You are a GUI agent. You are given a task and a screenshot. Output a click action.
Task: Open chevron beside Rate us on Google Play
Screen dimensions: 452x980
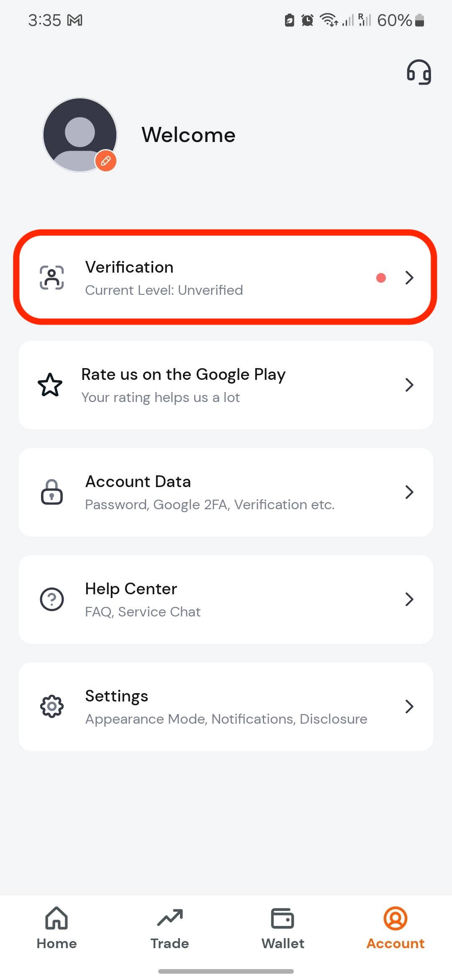(x=409, y=385)
